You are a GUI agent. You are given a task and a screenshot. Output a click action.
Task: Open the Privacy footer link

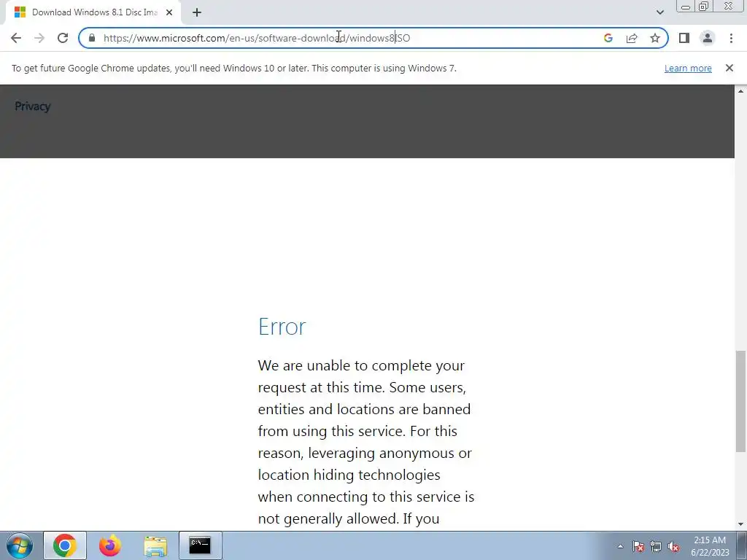tap(32, 106)
